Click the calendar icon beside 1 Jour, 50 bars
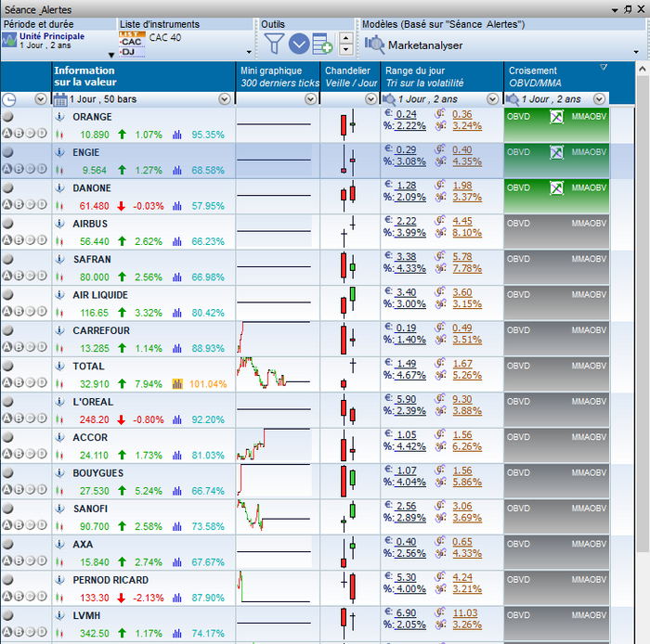This screenshot has height=644, width=650. pyautogui.click(x=60, y=99)
